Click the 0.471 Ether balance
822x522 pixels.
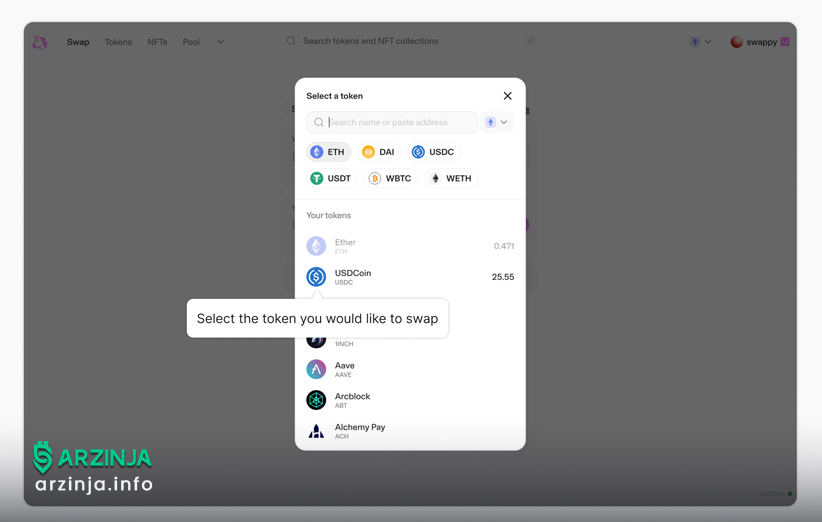point(504,246)
